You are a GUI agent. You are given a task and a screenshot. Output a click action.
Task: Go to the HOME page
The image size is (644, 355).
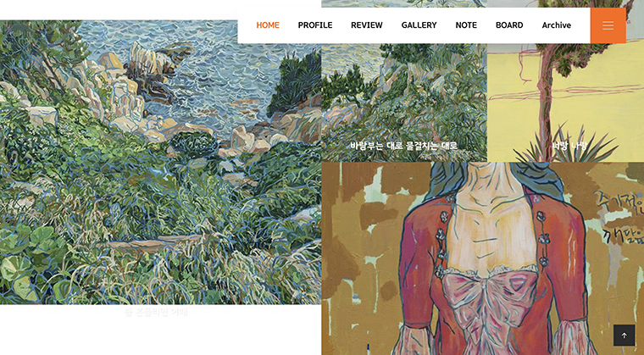pyautogui.click(x=268, y=25)
